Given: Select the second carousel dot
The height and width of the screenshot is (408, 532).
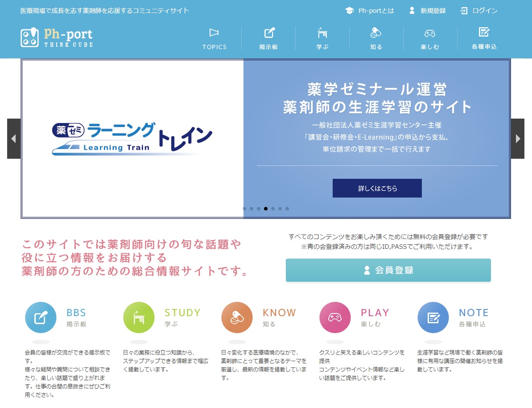Looking at the screenshot, I should pos(252,209).
